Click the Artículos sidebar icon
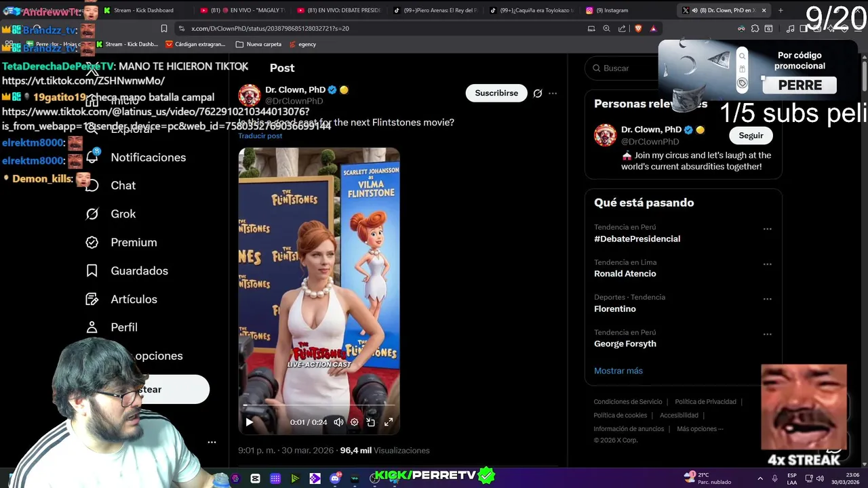This screenshot has width=868, height=488. pyautogui.click(x=92, y=299)
